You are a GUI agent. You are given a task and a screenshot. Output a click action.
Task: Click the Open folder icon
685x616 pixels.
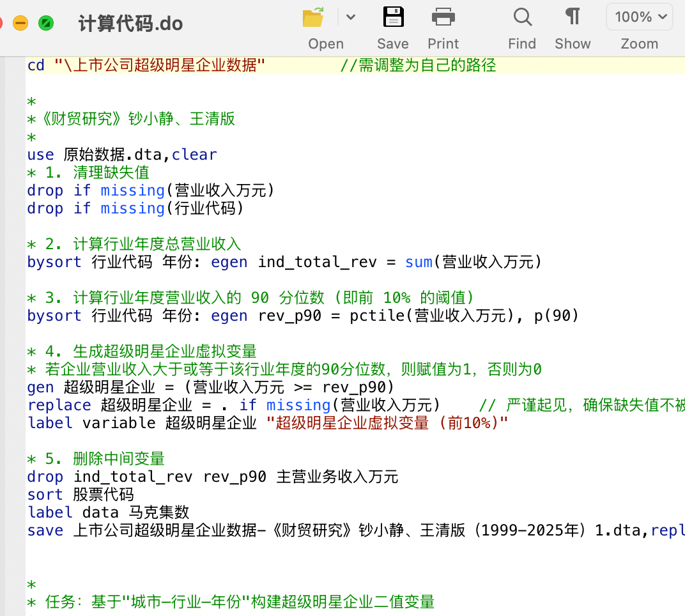coord(313,17)
